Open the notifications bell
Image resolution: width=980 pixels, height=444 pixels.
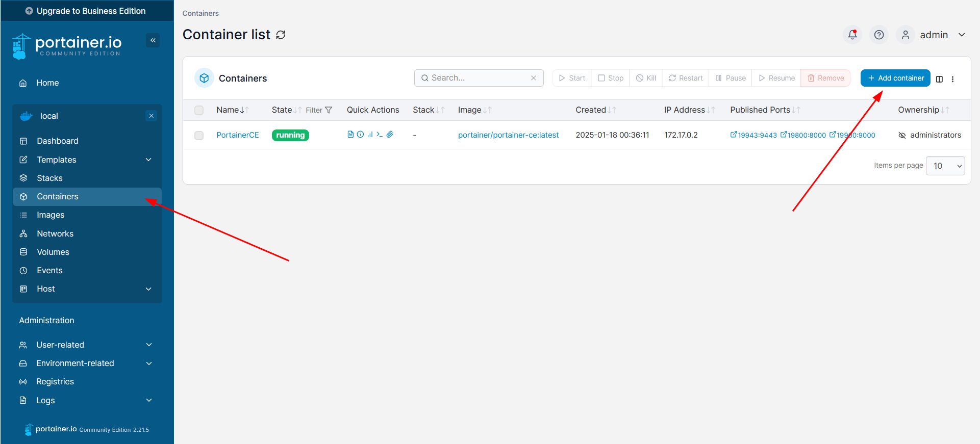pyautogui.click(x=852, y=35)
